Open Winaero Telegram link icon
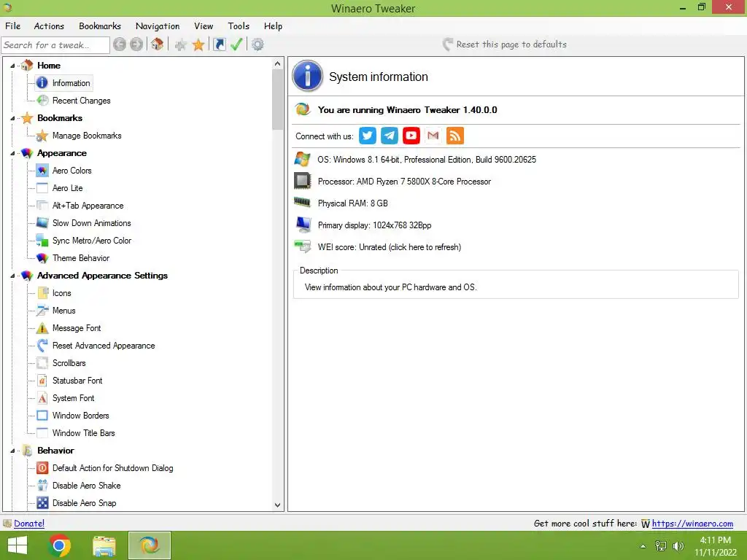The width and height of the screenshot is (747, 560). [x=390, y=136]
